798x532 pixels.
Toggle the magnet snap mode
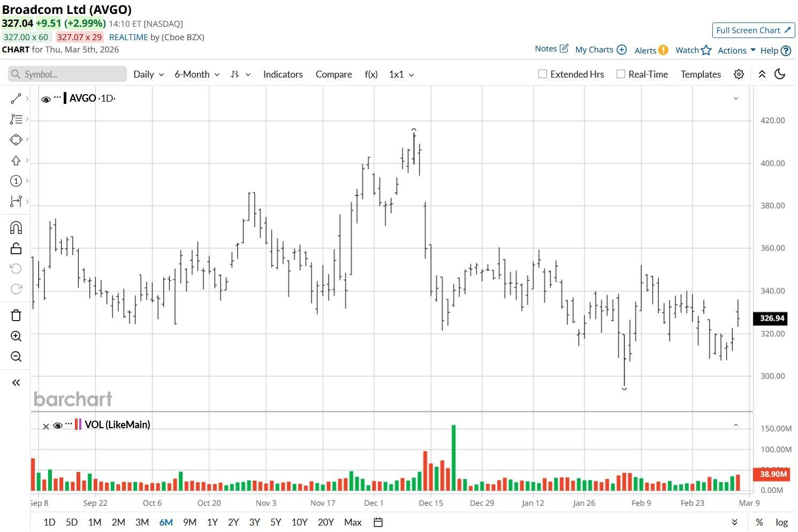[16, 228]
